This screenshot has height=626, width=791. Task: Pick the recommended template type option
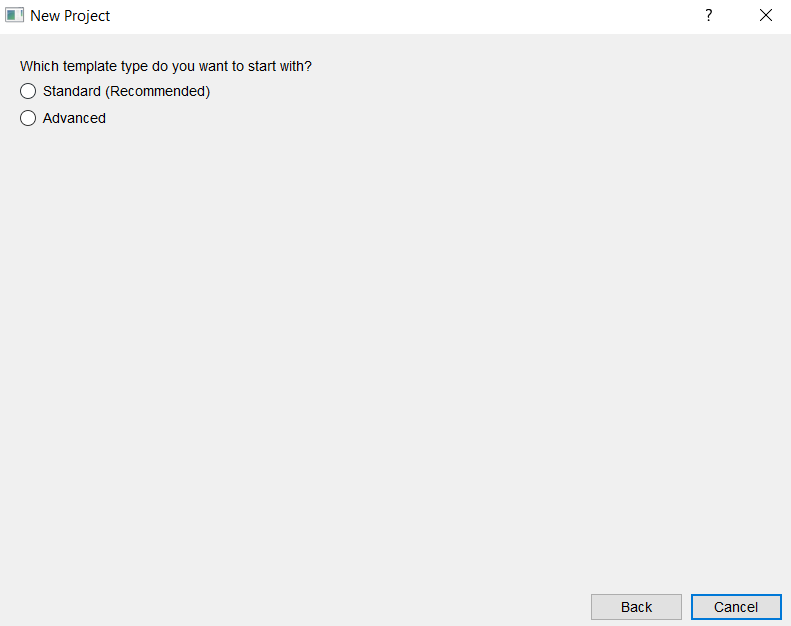coord(28,92)
